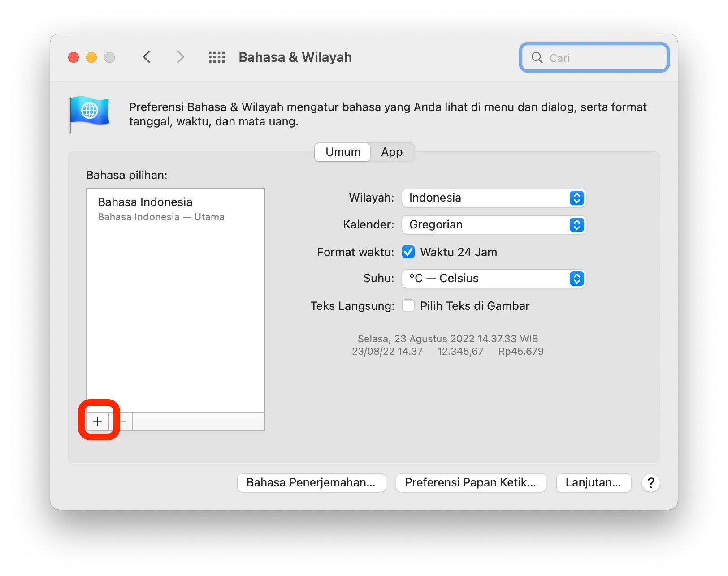The width and height of the screenshot is (728, 576).
Task: Open the Show All Preferences grid icon
Action: pos(217,57)
